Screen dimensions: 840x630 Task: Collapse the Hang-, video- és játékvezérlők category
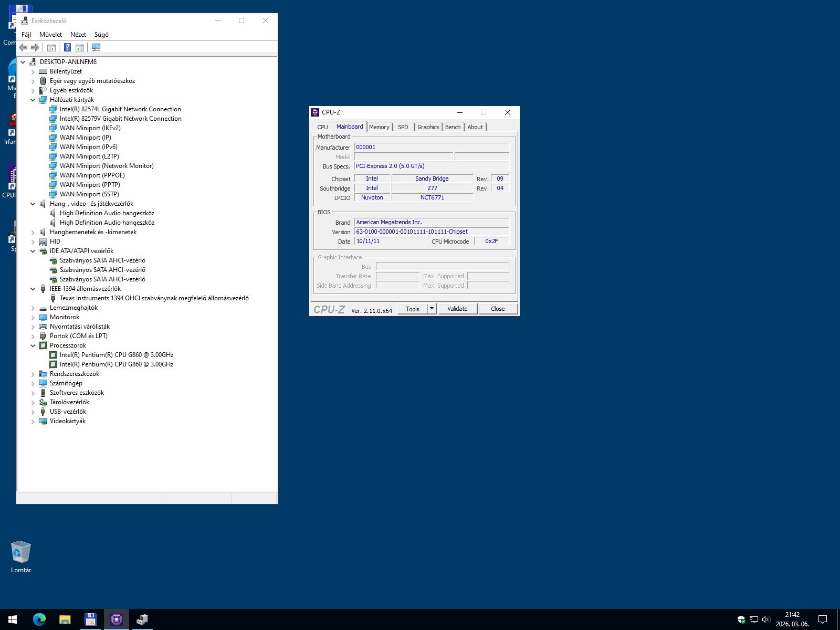(x=33, y=204)
